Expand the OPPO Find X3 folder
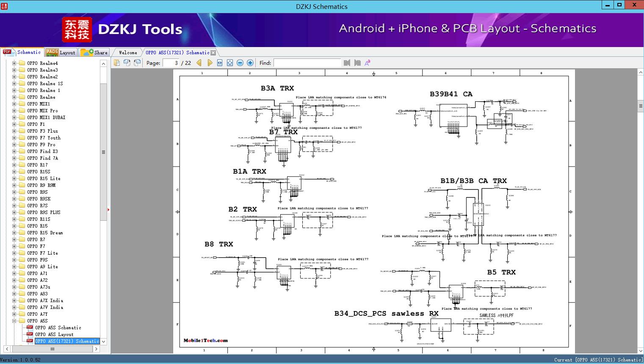 [15, 151]
